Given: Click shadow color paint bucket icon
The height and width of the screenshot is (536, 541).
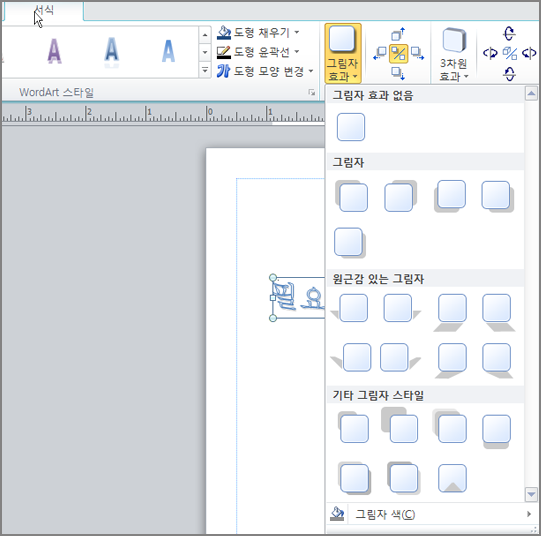Looking at the screenshot, I should pyautogui.click(x=337, y=514).
